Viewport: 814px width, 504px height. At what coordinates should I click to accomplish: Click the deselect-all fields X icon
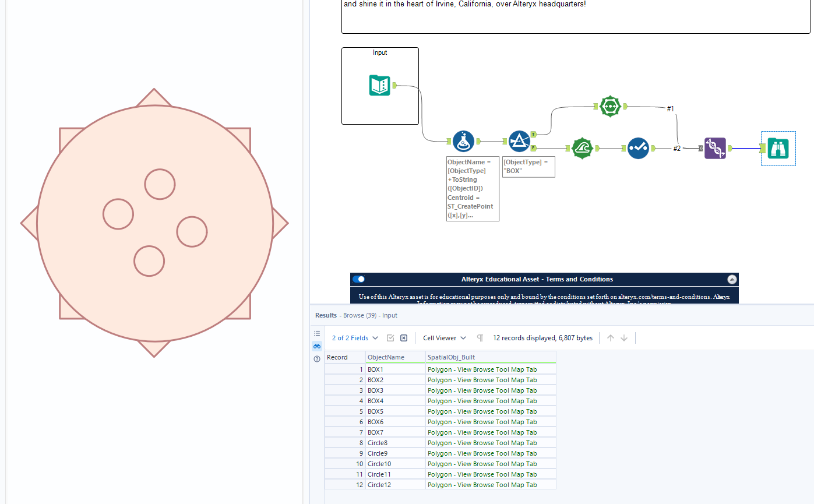pos(404,338)
